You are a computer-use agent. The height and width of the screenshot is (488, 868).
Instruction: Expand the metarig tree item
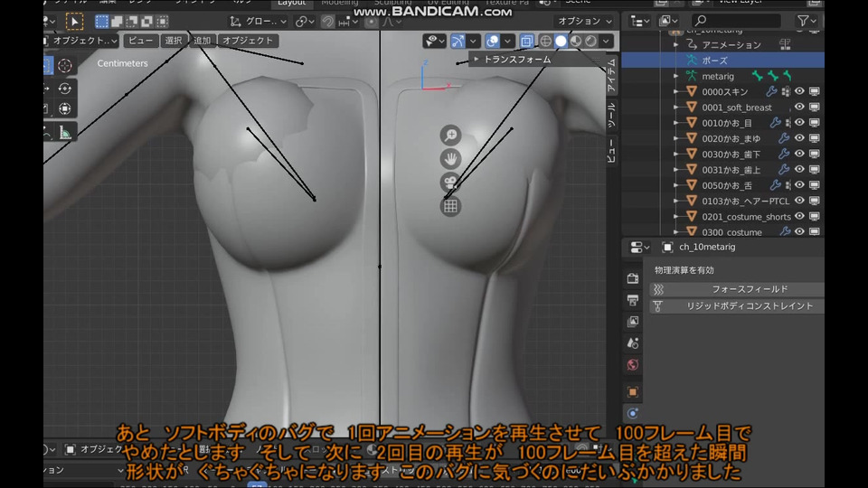[677, 76]
